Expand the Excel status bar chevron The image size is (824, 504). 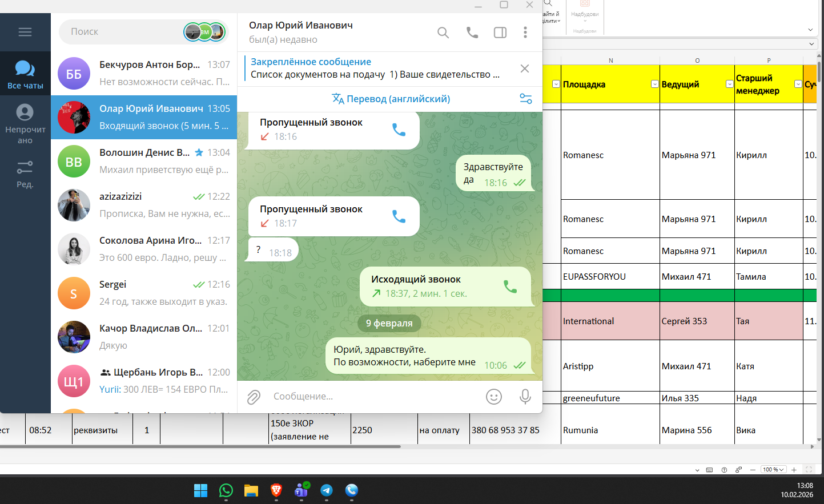(697, 470)
